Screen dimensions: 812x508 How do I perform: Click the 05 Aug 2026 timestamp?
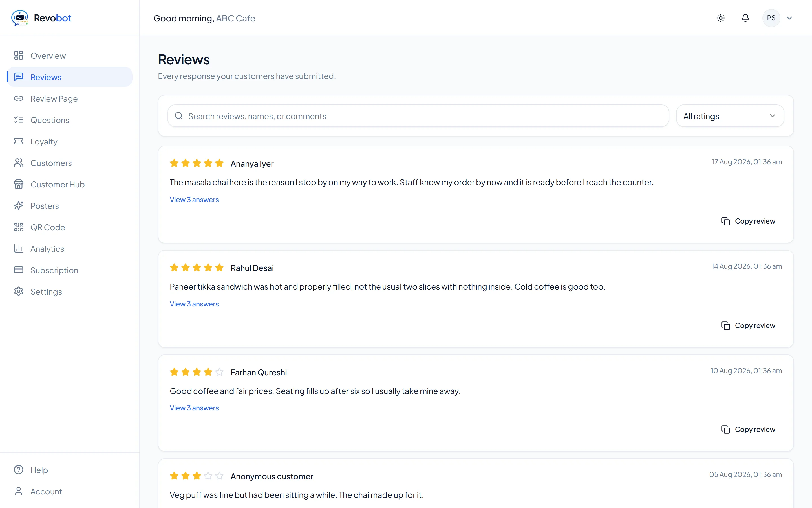(745, 474)
